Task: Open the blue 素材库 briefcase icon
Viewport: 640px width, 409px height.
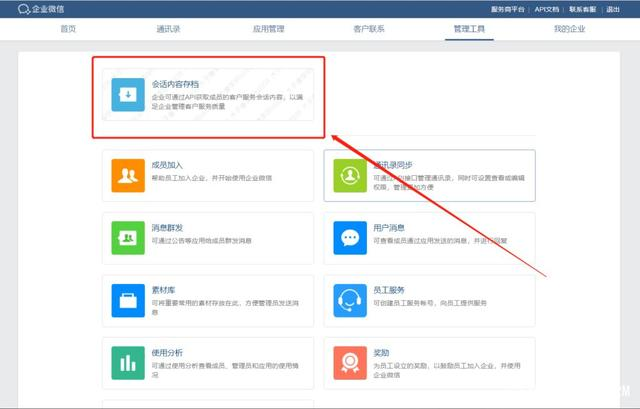Action: point(128,299)
